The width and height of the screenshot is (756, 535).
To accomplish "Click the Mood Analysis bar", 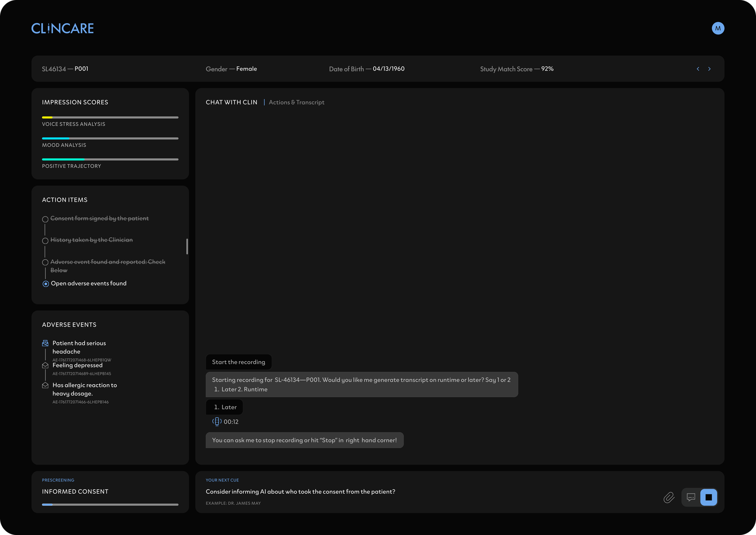I will (x=110, y=138).
